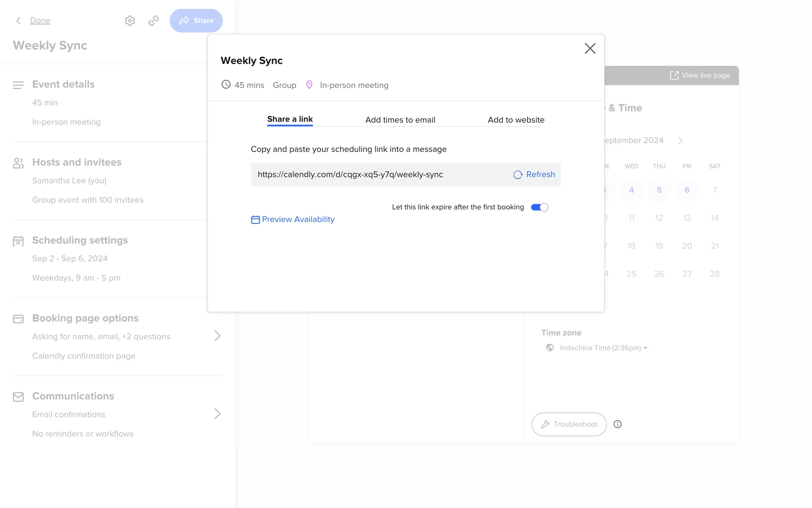Click the back arrow next to Done
The height and width of the screenshot is (508, 812).
pyautogui.click(x=18, y=21)
